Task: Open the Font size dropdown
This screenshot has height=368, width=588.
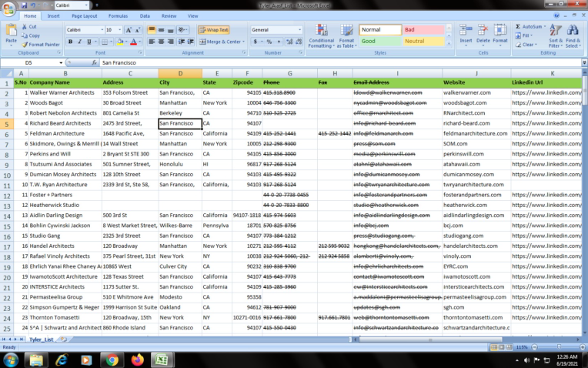Action: coord(120,30)
